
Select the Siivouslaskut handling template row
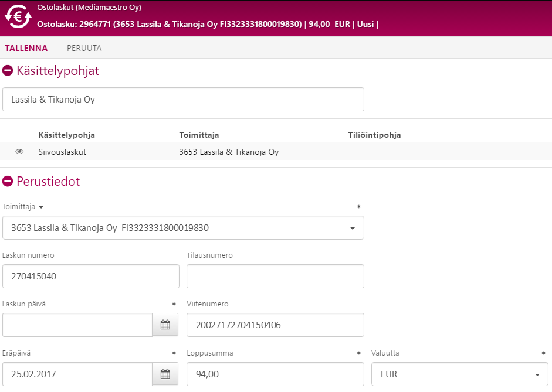[x=65, y=152]
